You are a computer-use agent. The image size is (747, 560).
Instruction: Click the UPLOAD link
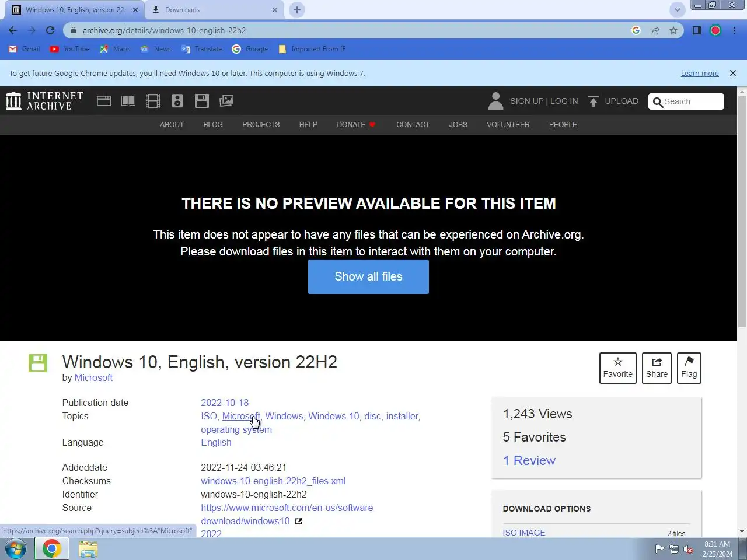pos(622,101)
